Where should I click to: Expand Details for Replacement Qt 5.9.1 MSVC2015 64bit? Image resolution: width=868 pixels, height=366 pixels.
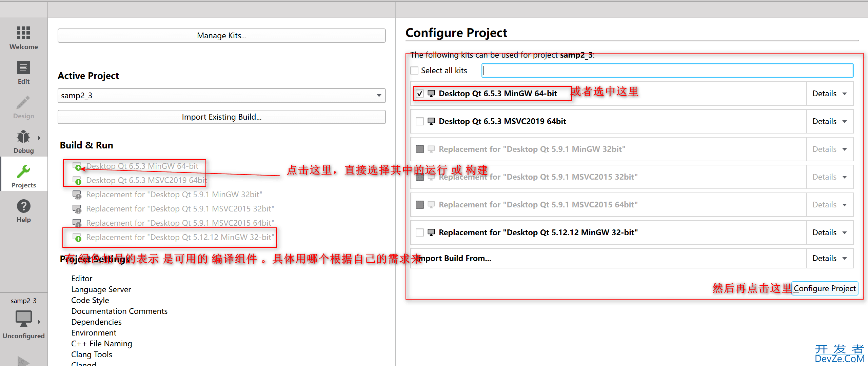[x=830, y=205]
